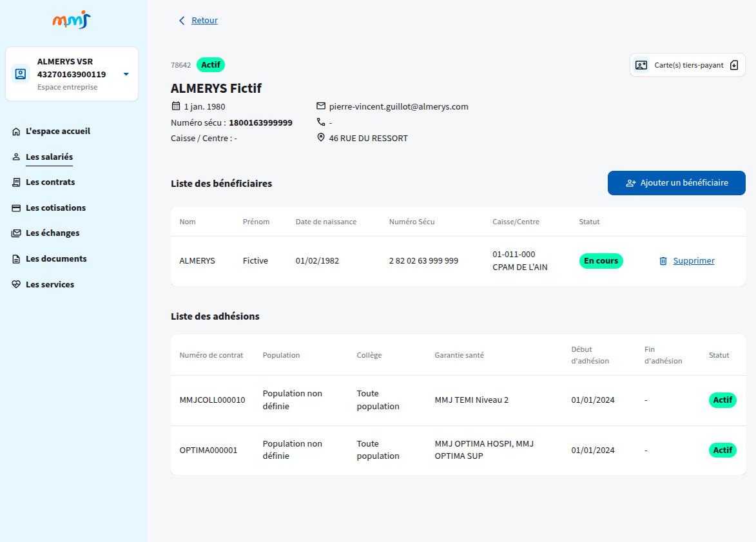Click the Date de naissance column header
Screen dimensions: 756x542
pyautogui.click(x=326, y=222)
